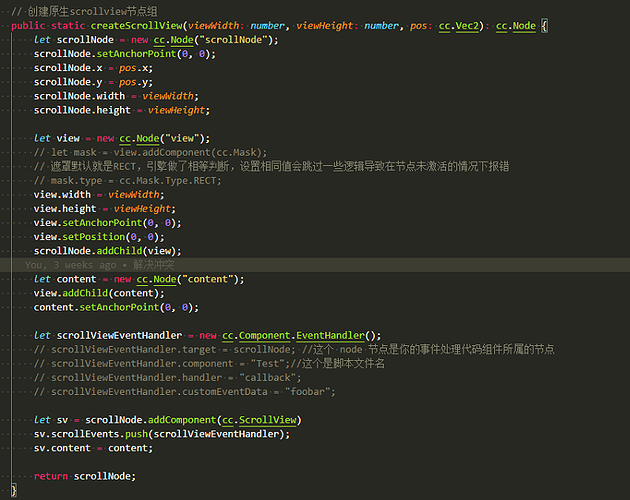Click the line 'sv.content = content;'
This screenshot has height=500, width=630.
93,448
